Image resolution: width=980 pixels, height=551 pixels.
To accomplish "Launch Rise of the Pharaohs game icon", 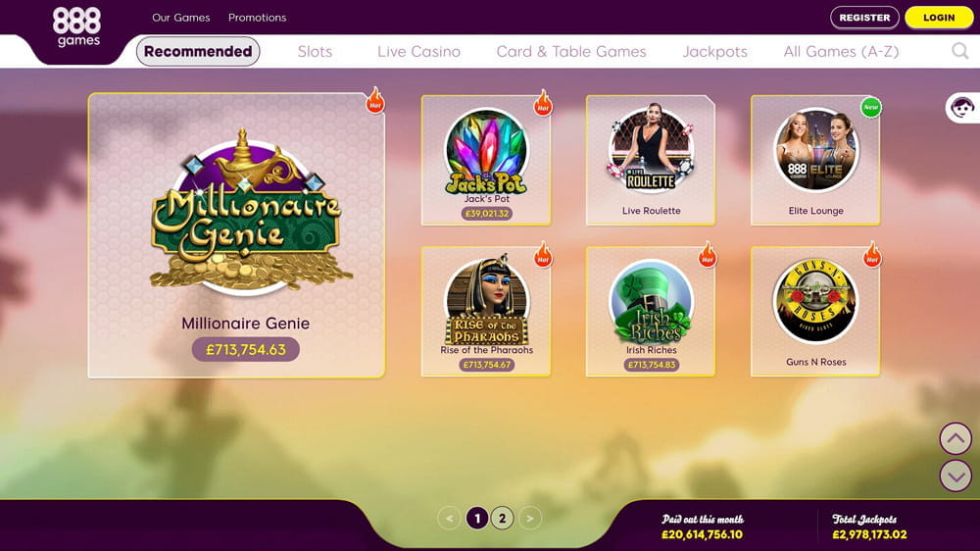I will click(x=486, y=301).
